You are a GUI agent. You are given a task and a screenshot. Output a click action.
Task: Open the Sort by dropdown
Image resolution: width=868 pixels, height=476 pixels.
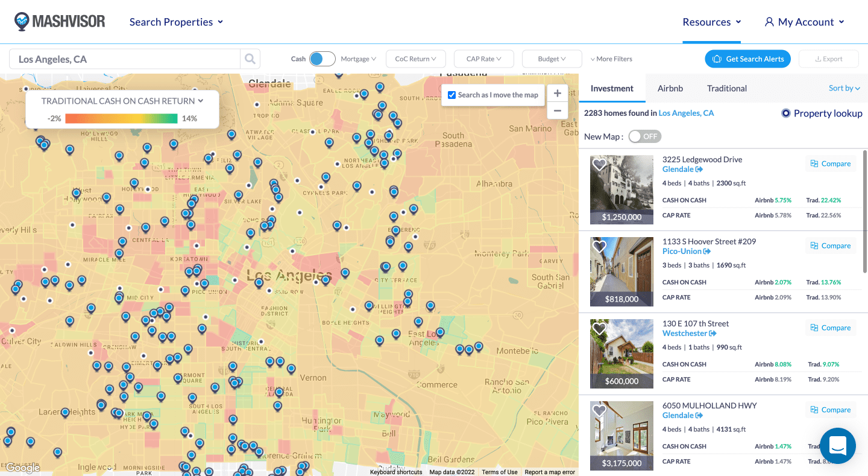coord(844,88)
